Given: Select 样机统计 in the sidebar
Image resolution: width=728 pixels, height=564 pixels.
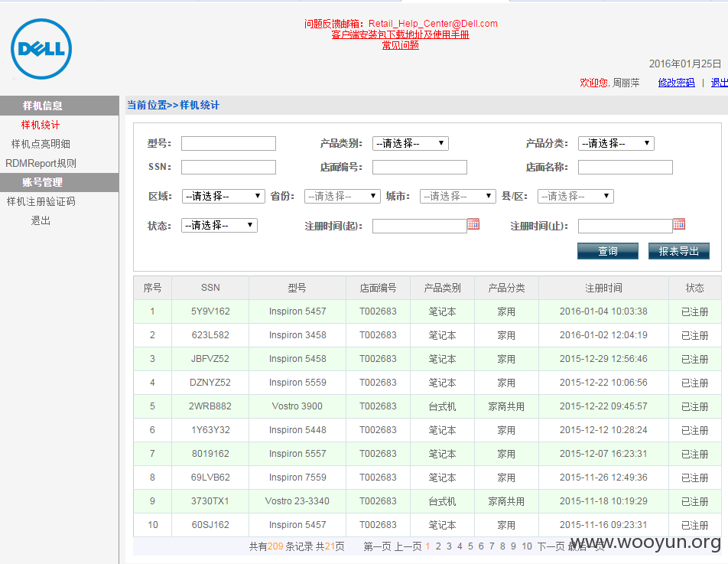Looking at the screenshot, I should (x=41, y=125).
